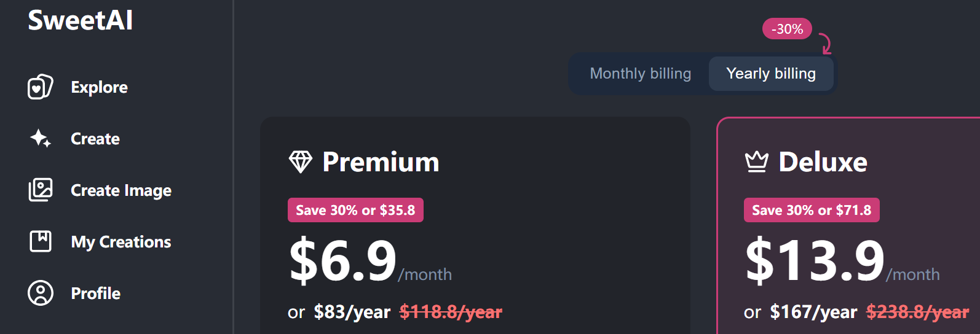Click the curved arrow under the -30% badge
Screen dimensions: 980x334
824,44
